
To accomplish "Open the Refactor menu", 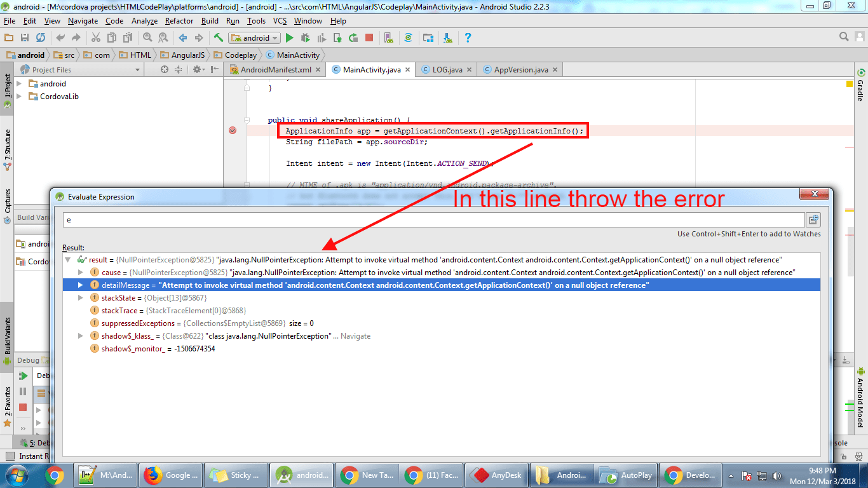I will (179, 21).
